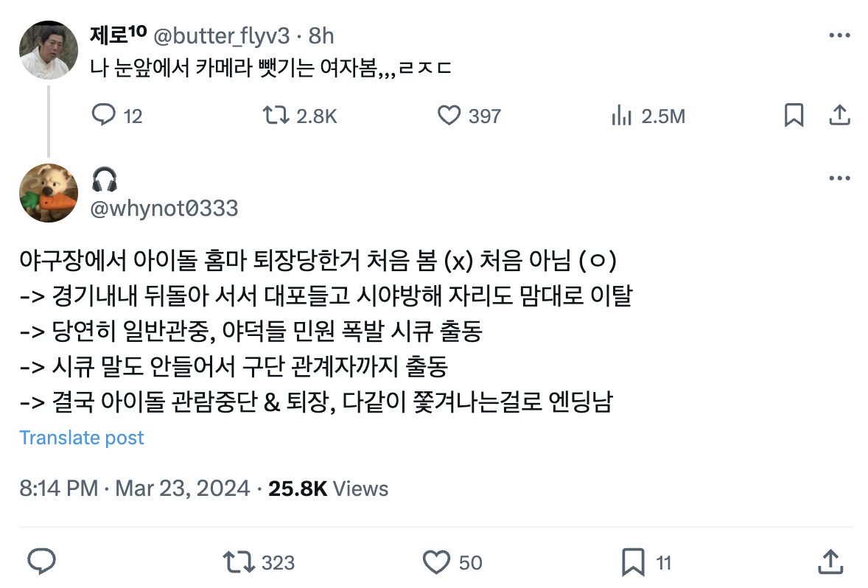Like the post with 50 likes
This screenshot has width=868, height=588.
point(438,562)
